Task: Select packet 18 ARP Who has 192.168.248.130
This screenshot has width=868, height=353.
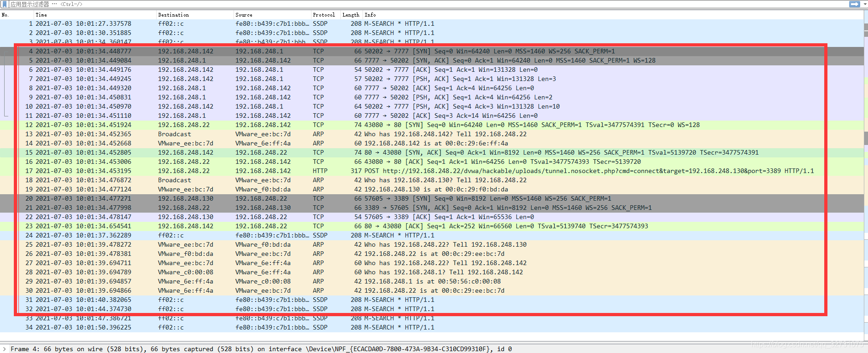Action: pos(432,180)
